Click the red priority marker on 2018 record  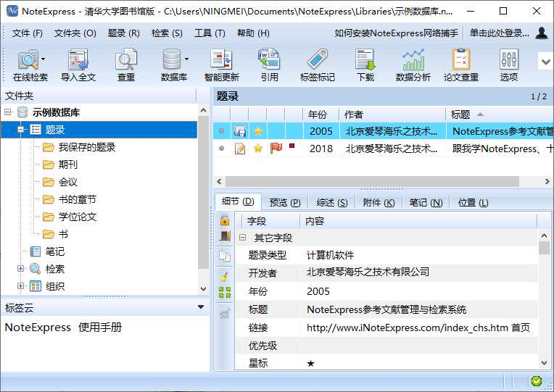pyautogui.click(x=292, y=147)
